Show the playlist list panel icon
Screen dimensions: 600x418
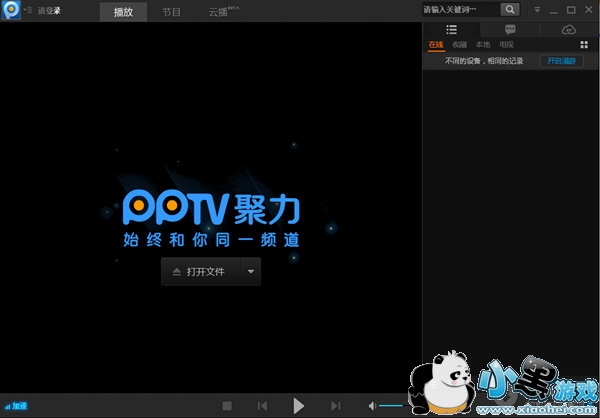pyautogui.click(x=452, y=29)
